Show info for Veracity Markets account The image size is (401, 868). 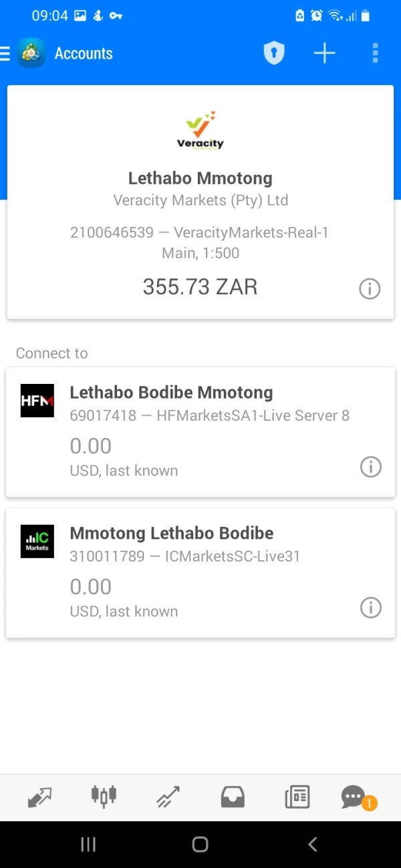(370, 288)
